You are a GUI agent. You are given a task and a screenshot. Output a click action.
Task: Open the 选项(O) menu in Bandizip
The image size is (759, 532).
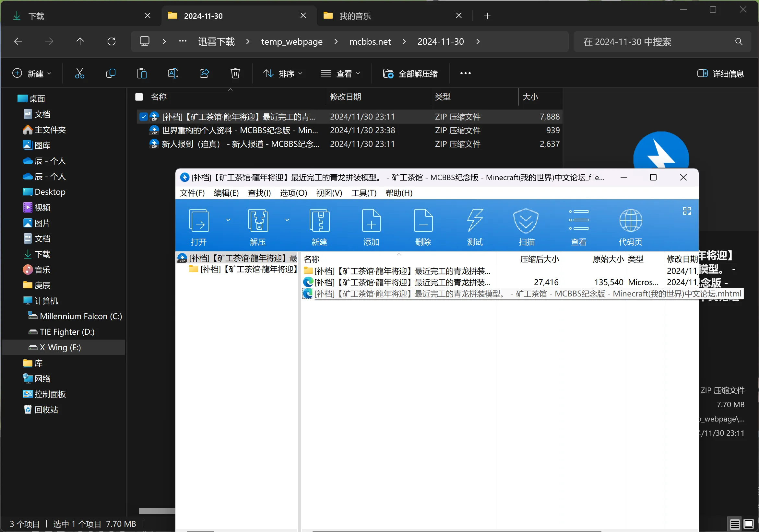coord(293,193)
